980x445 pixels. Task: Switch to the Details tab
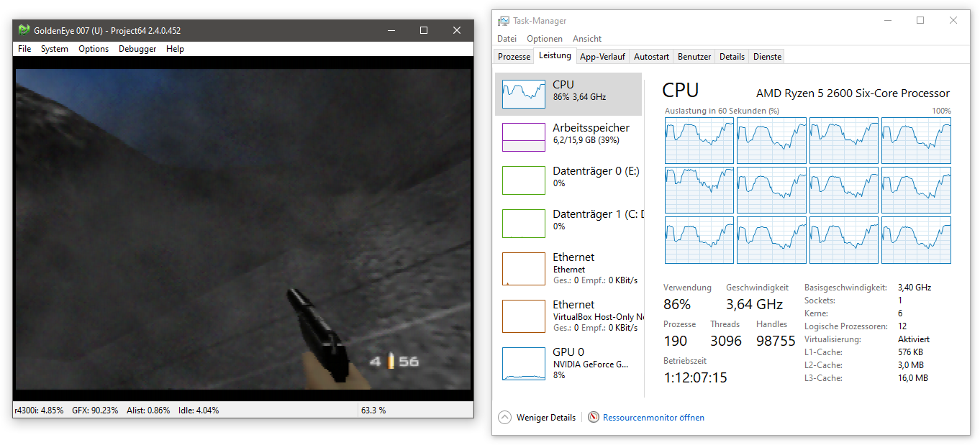click(x=731, y=56)
